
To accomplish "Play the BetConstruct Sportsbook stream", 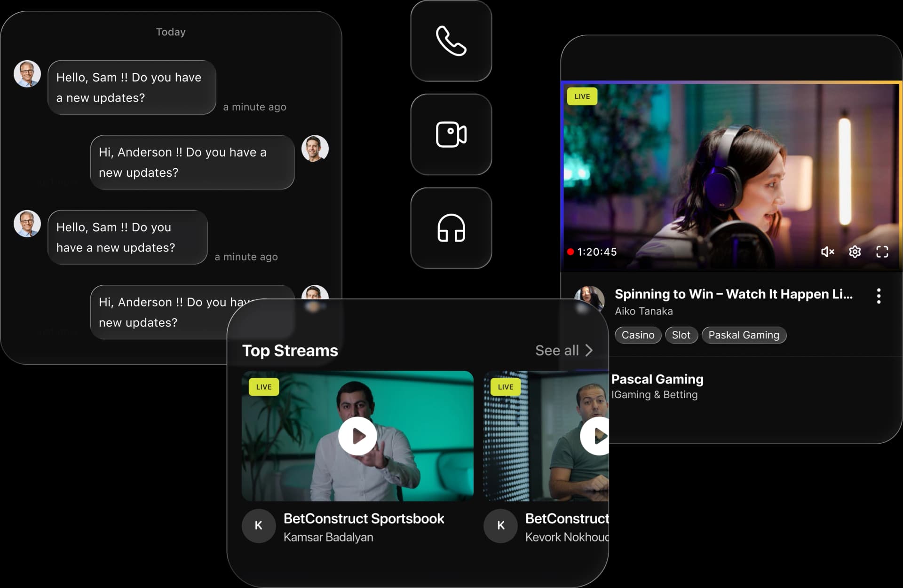I will tap(357, 436).
